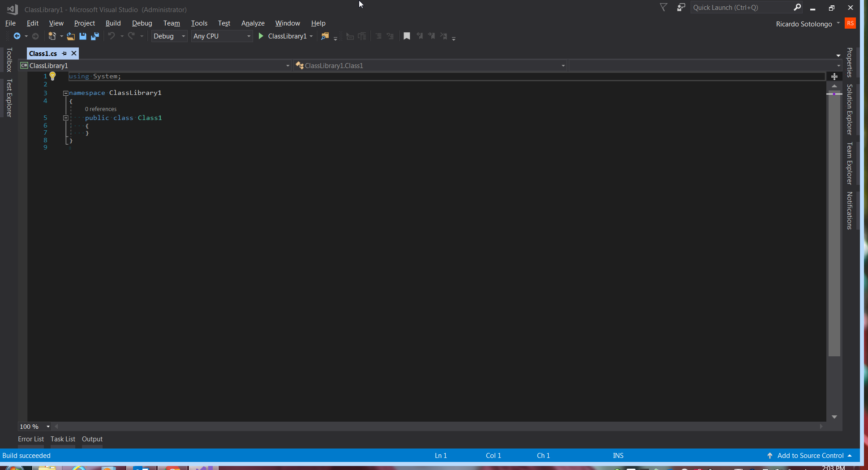Open the Task List tab
This screenshot has width=868, height=470.
63,439
